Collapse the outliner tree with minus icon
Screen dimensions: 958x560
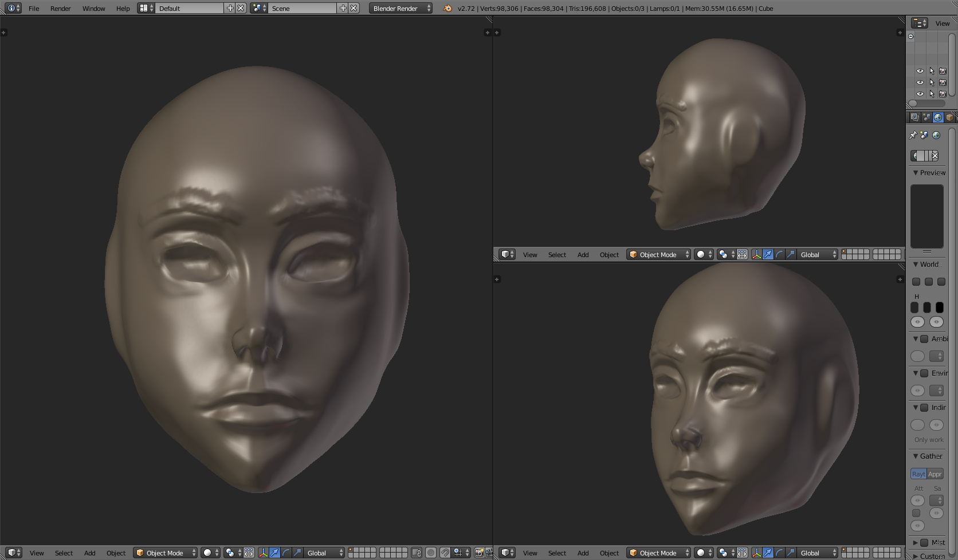tap(911, 36)
